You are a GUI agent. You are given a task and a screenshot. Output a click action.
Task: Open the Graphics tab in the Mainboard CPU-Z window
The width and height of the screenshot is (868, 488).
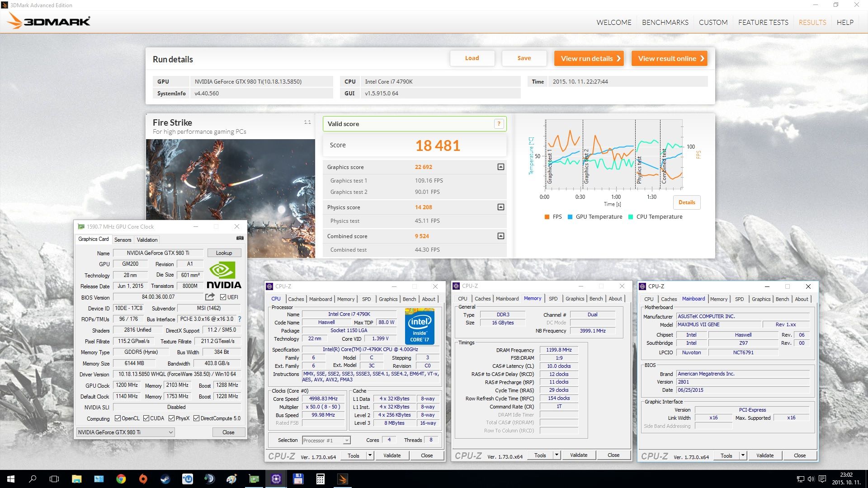click(x=761, y=299)
